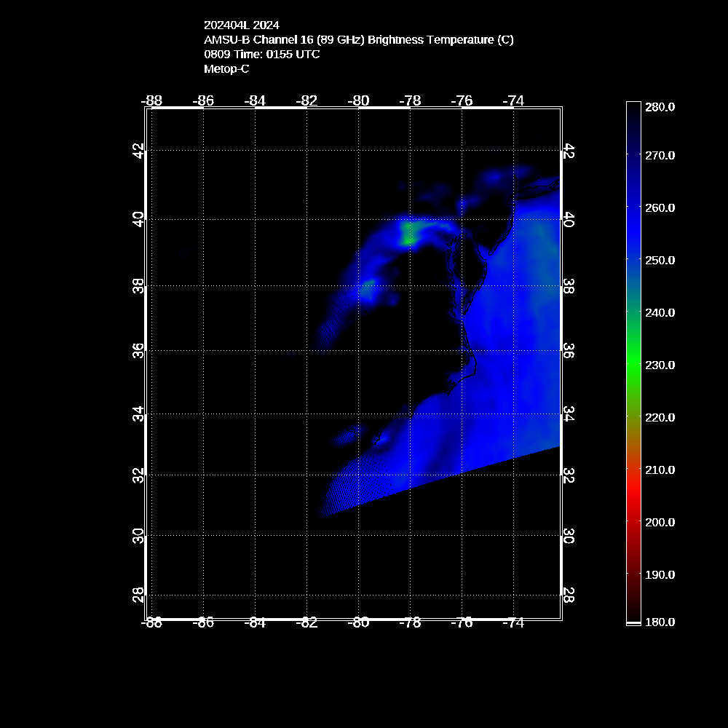Click the Metop-C satellite name label
The height and width of the screenshot is (728, 728).
[225, 69]
